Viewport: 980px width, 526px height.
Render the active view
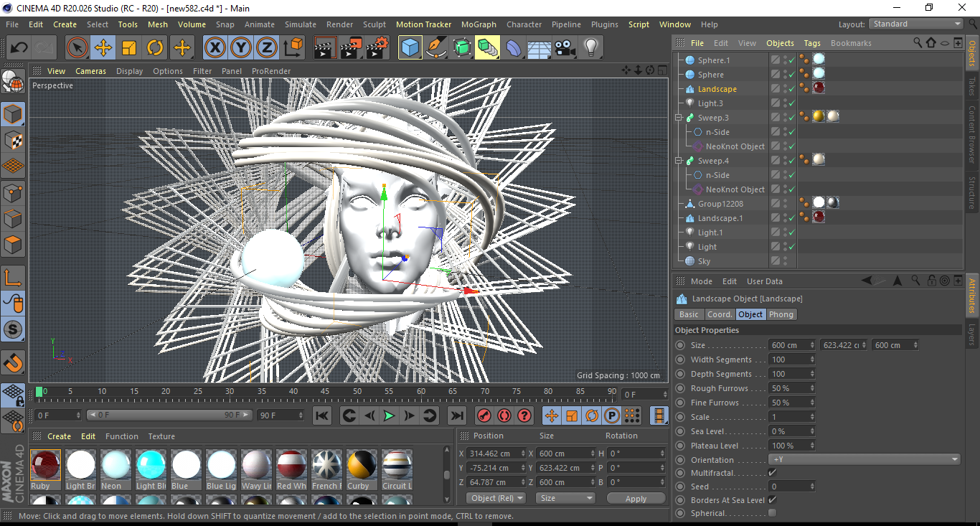[x=326, y=48]
